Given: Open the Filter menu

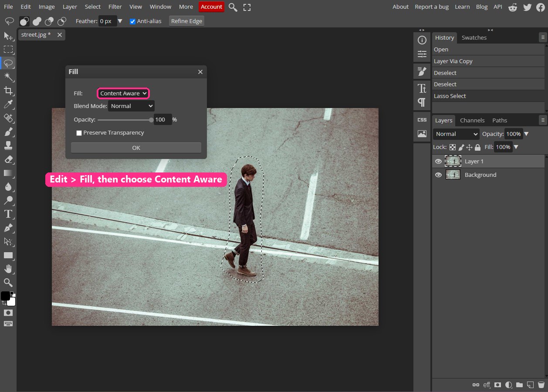Looking at the screenshot, I should 115,7.
